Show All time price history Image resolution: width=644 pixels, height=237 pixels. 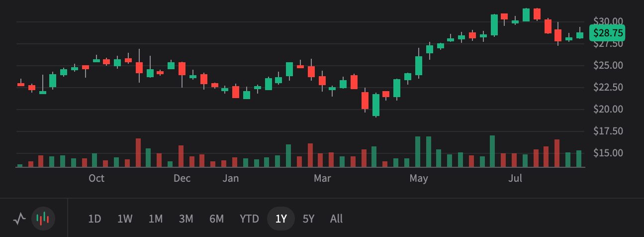click(x=336, y=219)
